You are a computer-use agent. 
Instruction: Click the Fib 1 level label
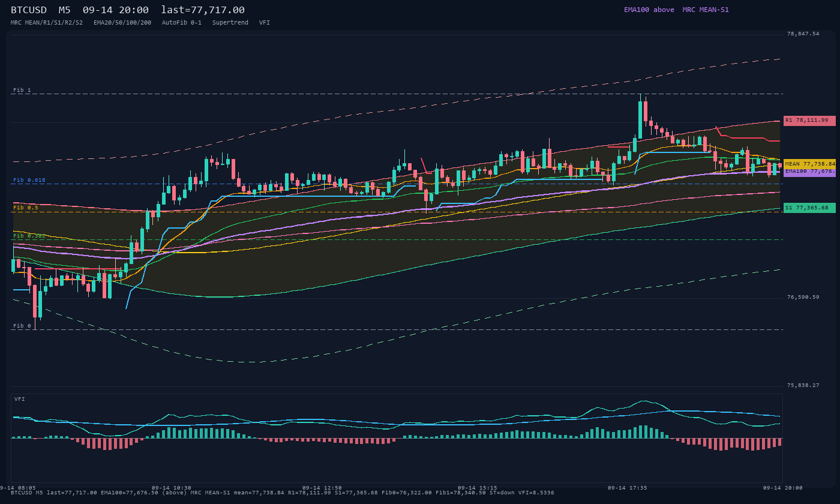pyautogui.click(x=22, y=91)
